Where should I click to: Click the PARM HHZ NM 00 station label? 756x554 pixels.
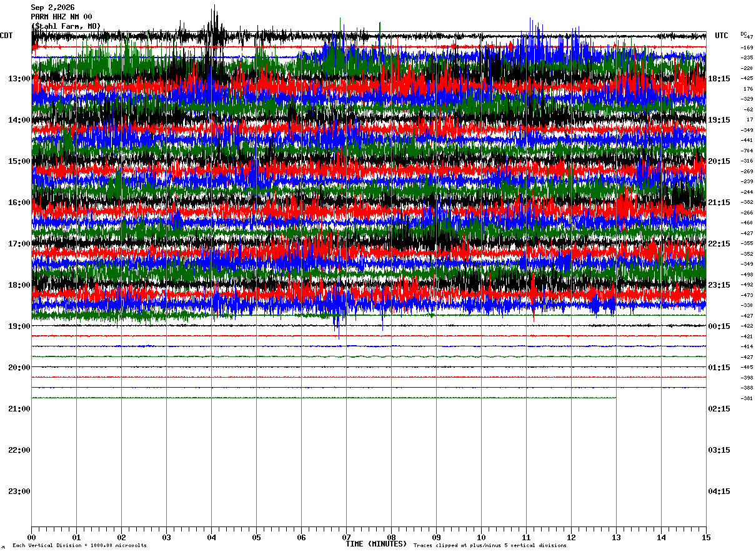point(61,17)
